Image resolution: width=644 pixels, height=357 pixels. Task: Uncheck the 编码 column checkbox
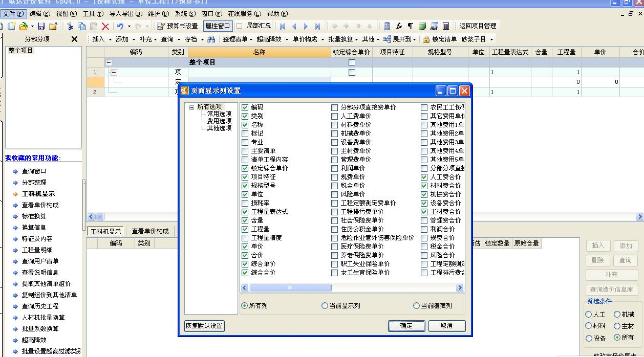(x=245, y=107)
